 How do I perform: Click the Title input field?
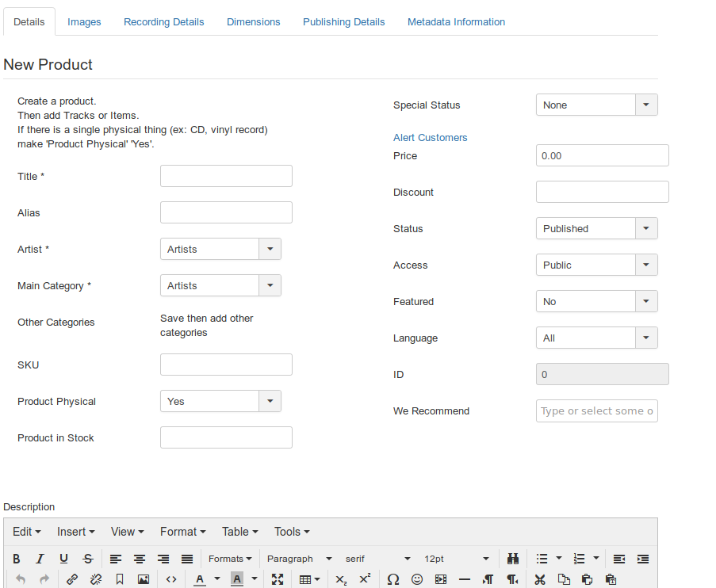226,175
